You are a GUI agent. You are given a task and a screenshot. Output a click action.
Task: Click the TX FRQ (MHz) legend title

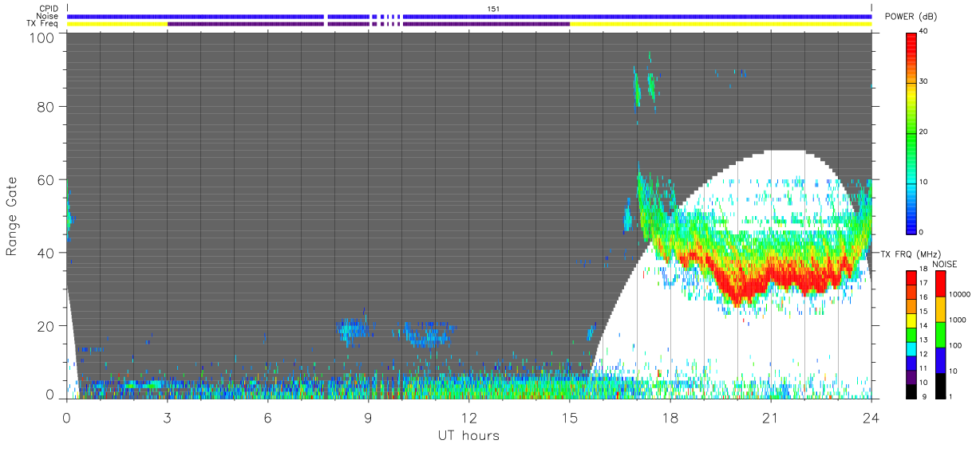pos(911,254)
